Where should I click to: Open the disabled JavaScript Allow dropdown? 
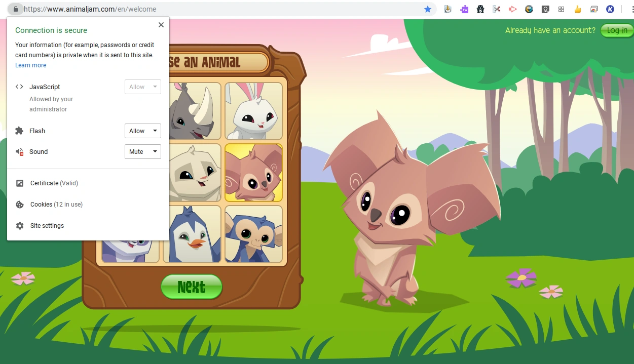143,87
